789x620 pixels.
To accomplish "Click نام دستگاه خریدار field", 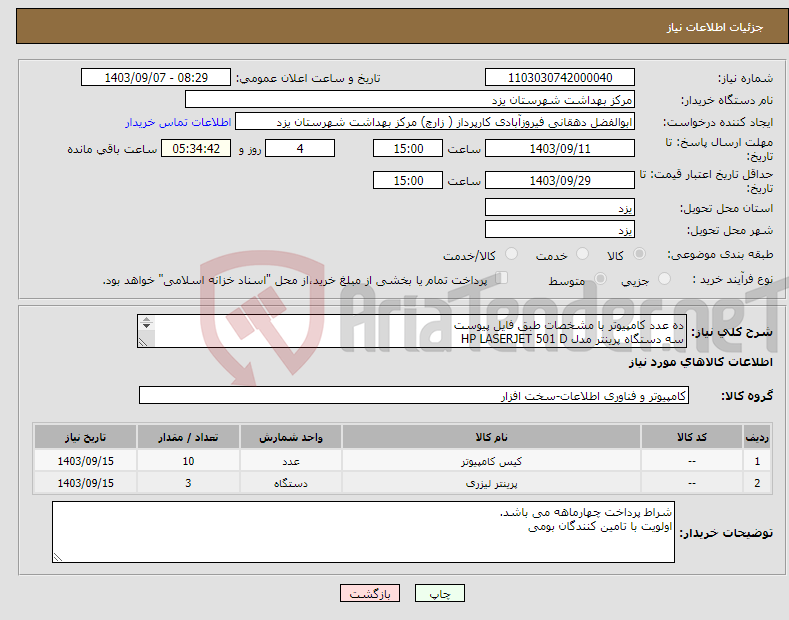I will pos(410,100).
